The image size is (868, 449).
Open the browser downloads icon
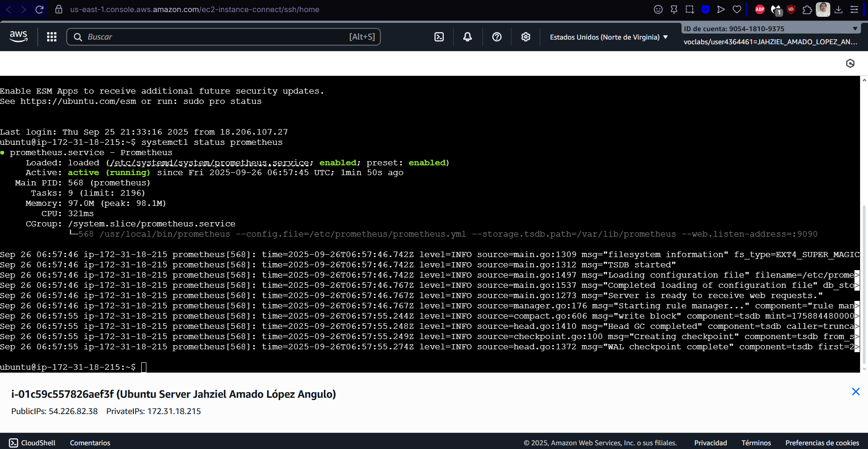point(839,9)
